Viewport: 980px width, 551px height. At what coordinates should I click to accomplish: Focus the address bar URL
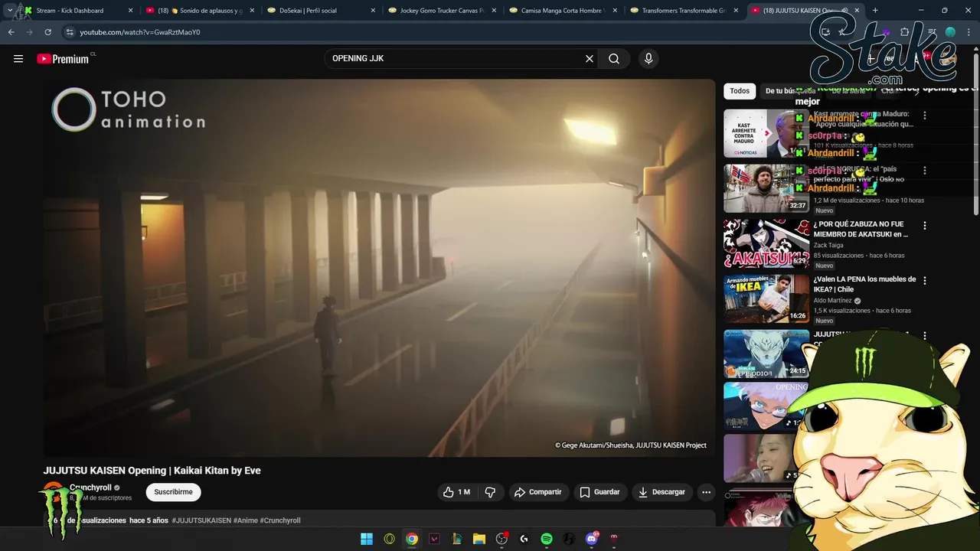click(x=140, y=32)
